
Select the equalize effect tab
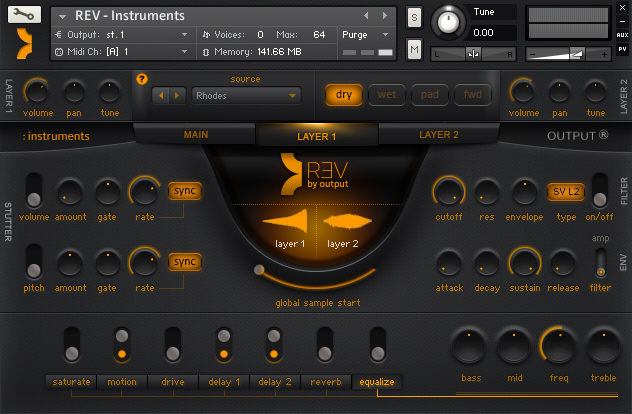[x=377, y=382]
